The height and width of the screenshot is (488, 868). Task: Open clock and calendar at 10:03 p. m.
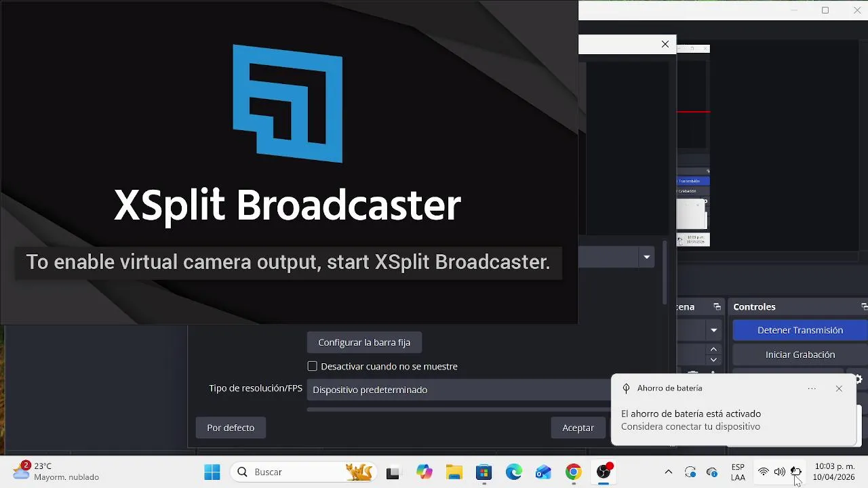834,472
